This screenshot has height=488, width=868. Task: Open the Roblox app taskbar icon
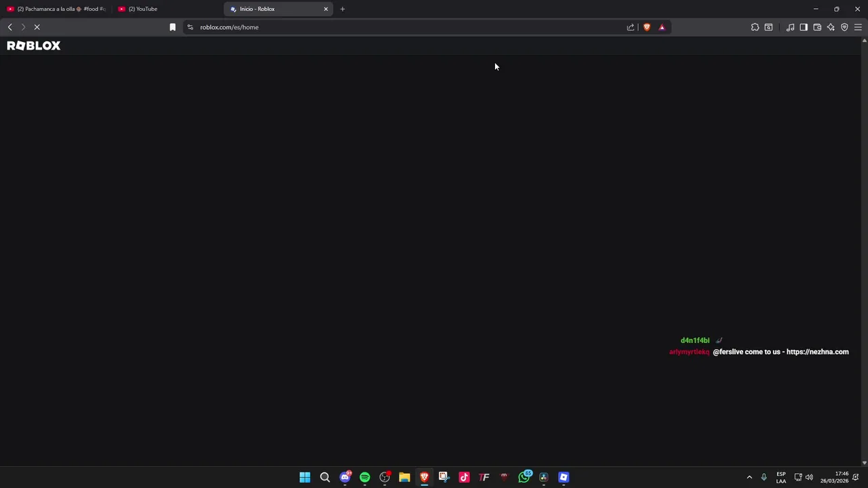pyautogui.click(x=564, y=477)
